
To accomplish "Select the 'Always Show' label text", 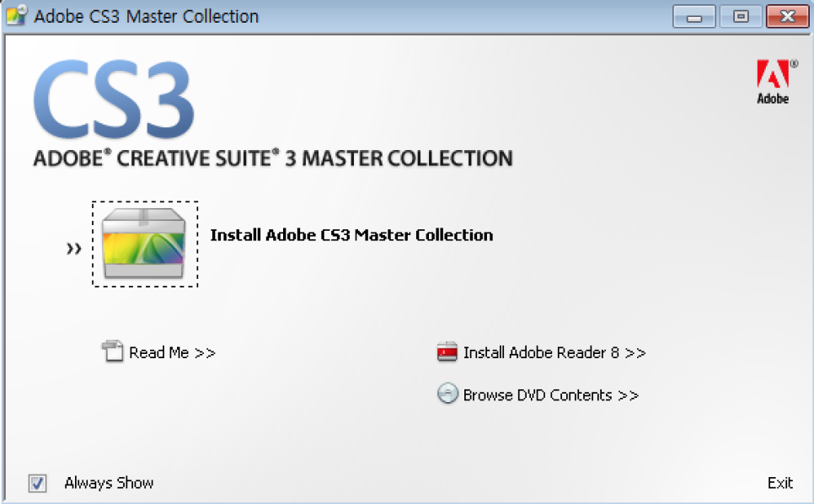I will [x=109, y=483].
